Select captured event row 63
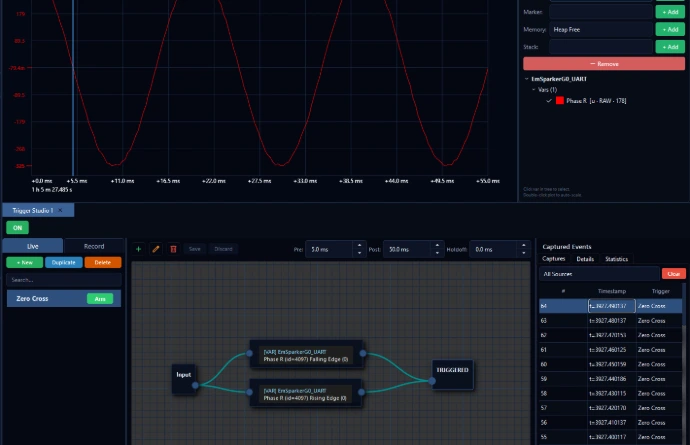 610,320
